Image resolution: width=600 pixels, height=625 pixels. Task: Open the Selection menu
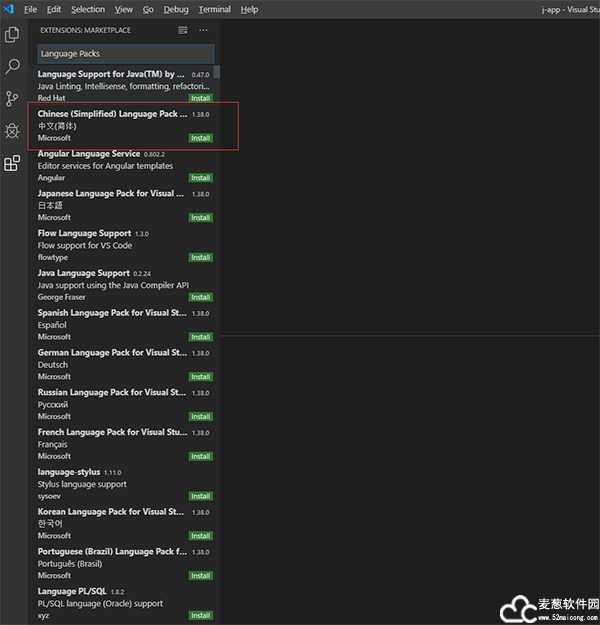click(88, 9)
